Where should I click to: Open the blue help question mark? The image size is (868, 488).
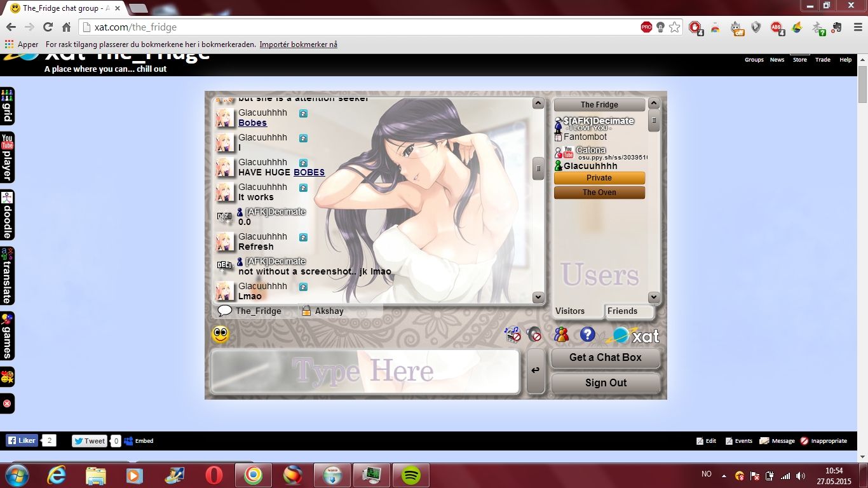587,334
